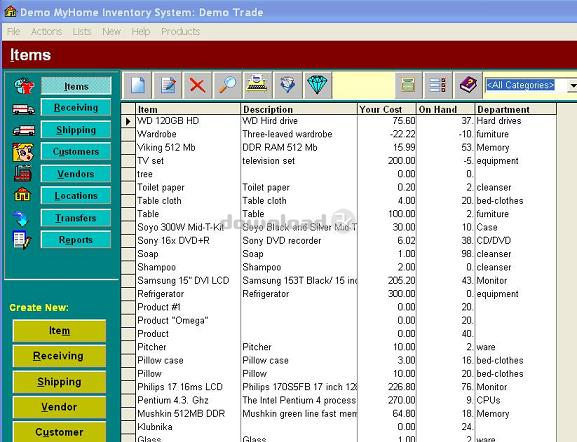The height and width of the screenshot is (442, 577).
Task: Click row selector for WD 120GB HD
Action: click(x=128, y=121)
